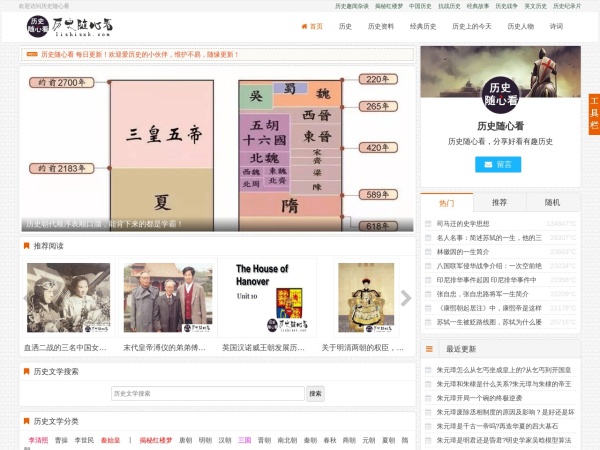This screenshot has height=450, width=600.
Task: Open the 历史人物 nav item
Action: (520, 26)
